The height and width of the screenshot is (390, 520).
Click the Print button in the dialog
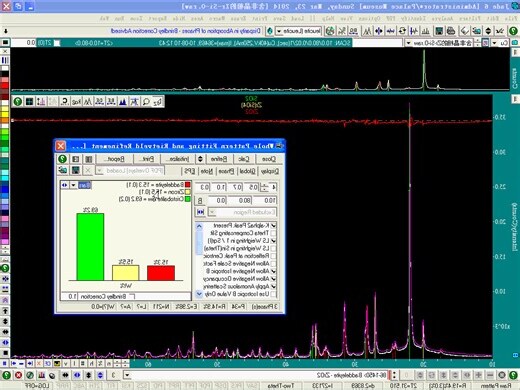[x=148, y=159]
